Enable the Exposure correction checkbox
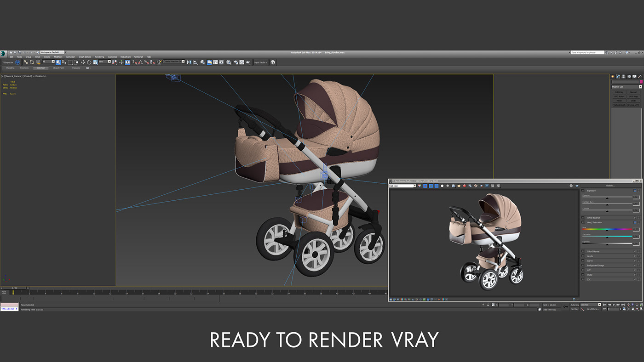Screen dimensions: 644x362 pos(583,190)
